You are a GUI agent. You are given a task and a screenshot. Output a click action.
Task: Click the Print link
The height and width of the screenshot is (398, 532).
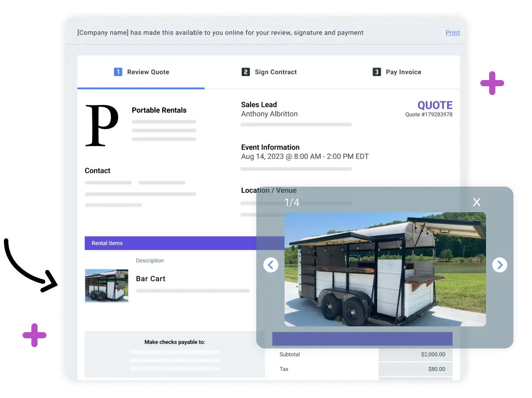coord(452,33)
